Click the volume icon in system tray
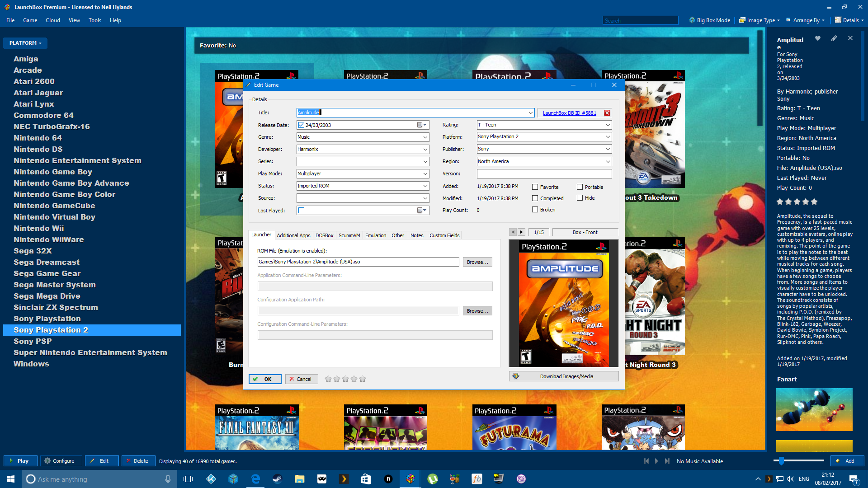Screen dimensions: 868x488 click(x=790, y=479)
